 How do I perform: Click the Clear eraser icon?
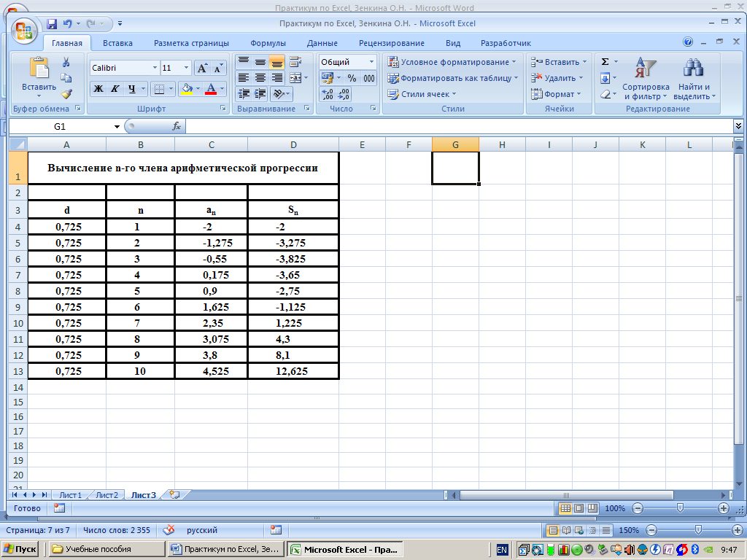click(x=605, y=94)
